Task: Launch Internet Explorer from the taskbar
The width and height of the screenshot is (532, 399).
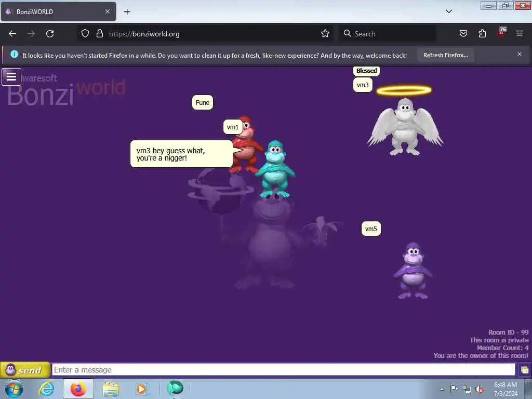Action: coord(46,389)
